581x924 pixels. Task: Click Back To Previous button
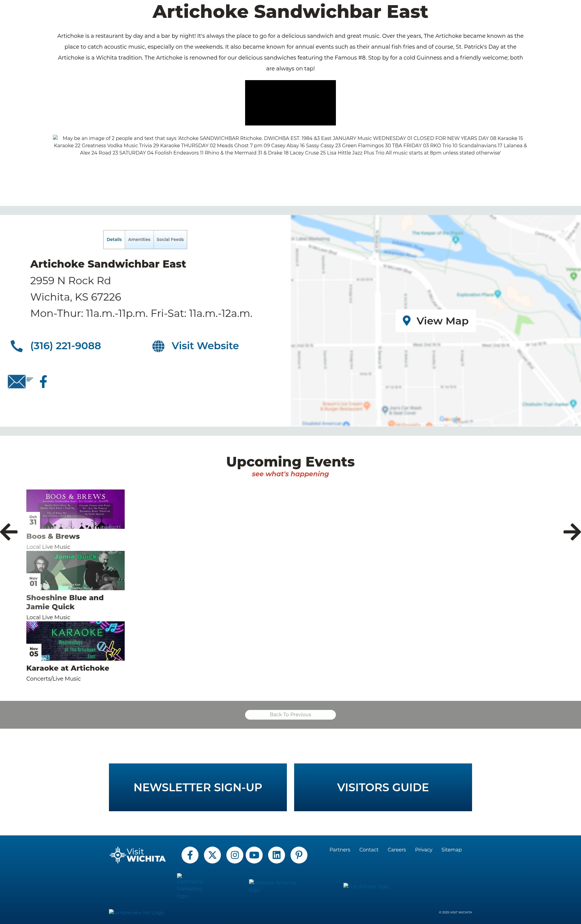coord(290,714)
